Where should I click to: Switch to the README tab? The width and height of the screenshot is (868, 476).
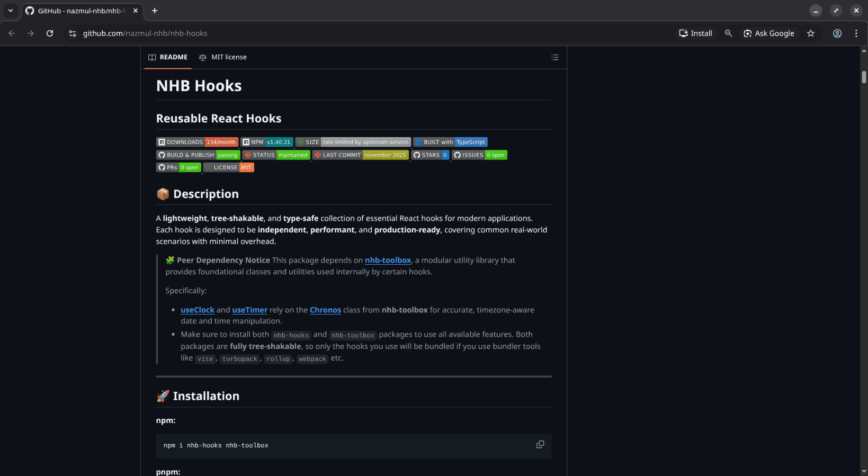(168, 57)
